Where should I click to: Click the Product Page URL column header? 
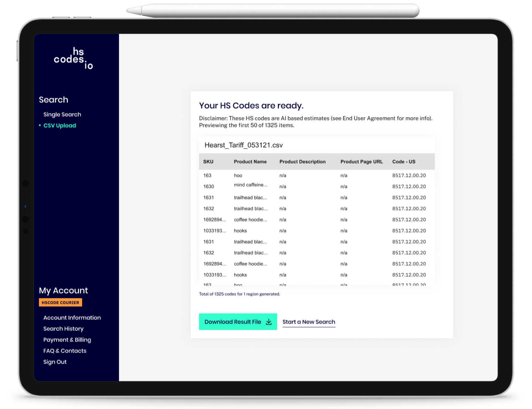coord(362,162)
